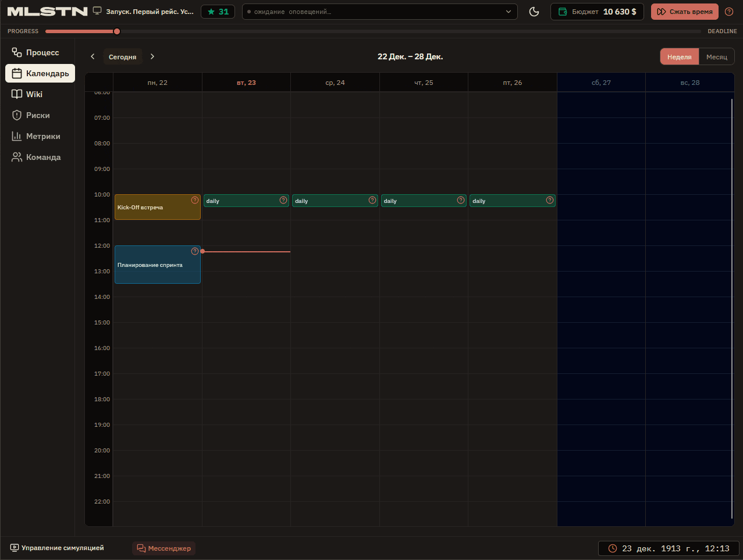Click the progress slider handle
Image resolution: width=743 pixels, height=560 pixels.
click(x=117, y=31)
